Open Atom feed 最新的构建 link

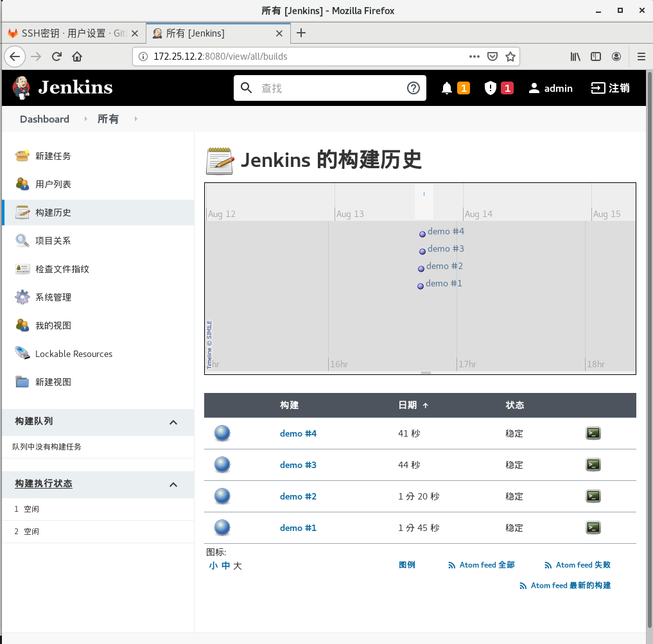[x=565, y=586]
